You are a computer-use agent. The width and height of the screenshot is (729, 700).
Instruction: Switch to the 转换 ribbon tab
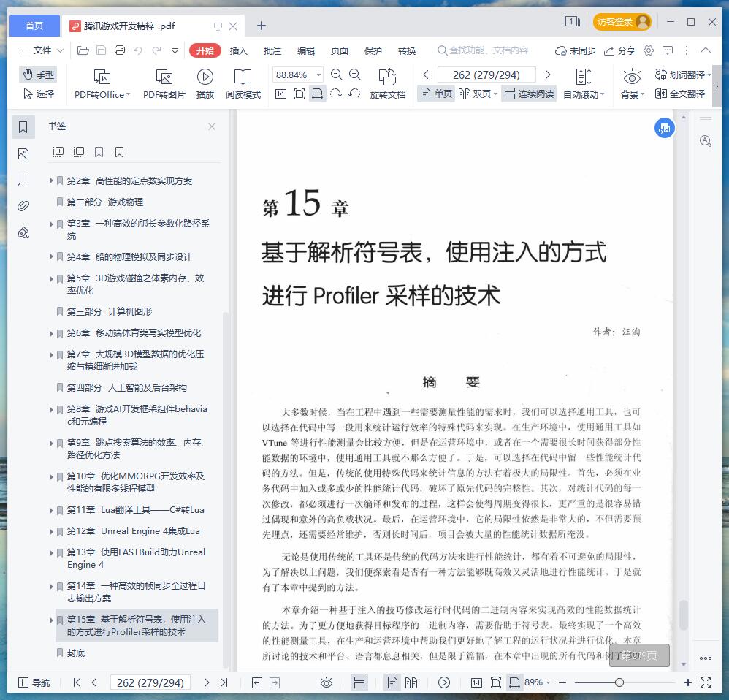tap(407, 50)
